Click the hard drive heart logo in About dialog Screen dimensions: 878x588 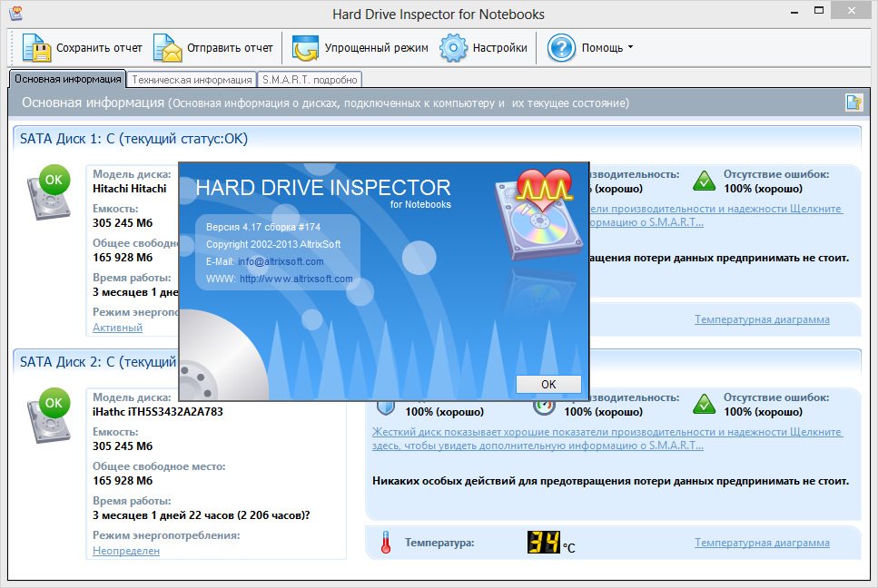pyautogui.click(x=538, y=215)
